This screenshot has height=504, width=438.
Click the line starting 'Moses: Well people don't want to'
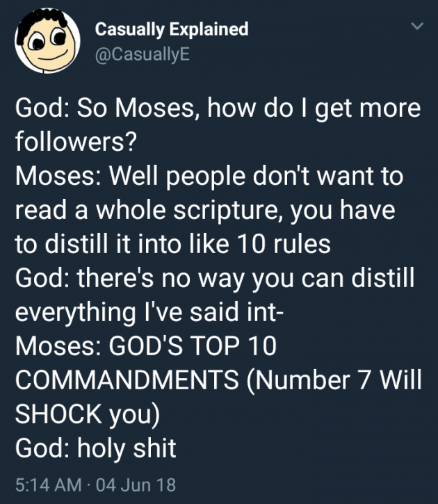pyautogui.click(x=209, y=176)
